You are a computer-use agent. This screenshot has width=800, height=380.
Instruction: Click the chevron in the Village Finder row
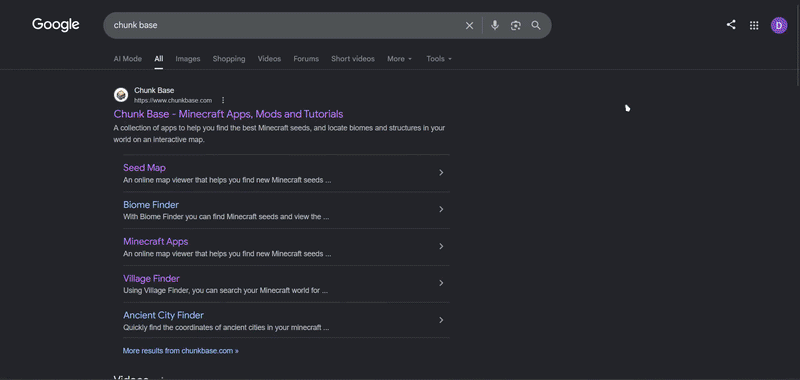(441, 283)
